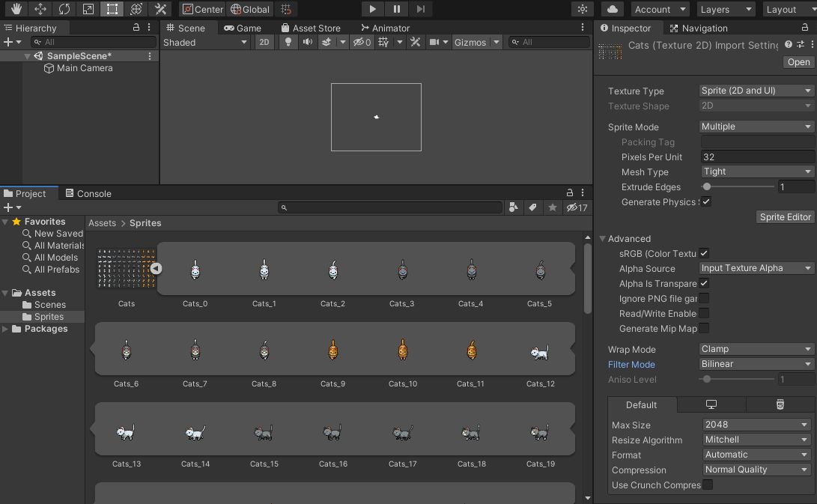Toggle scene audio speaker icon
The width and height of the screenshot is (817, 504).
tap(307, 43)
